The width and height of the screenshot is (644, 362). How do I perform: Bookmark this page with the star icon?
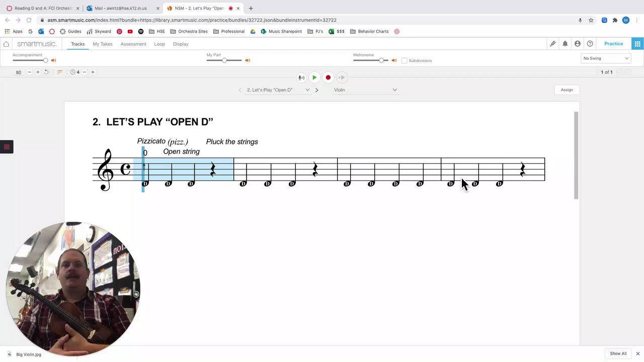point(591,20)
